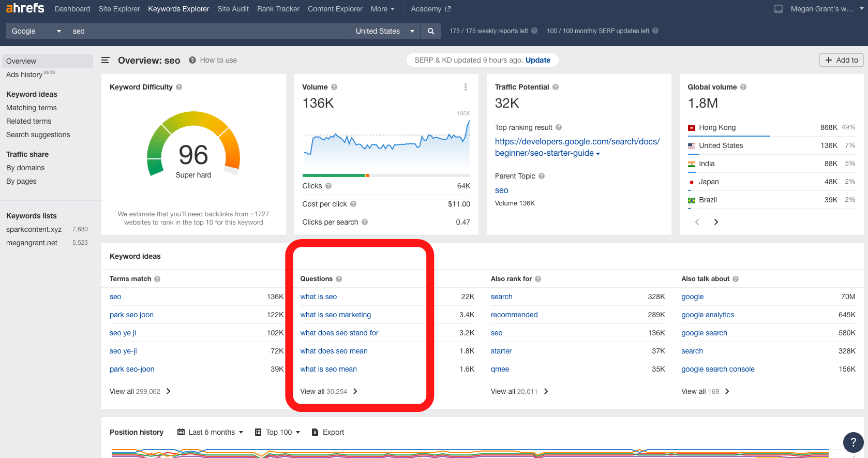Export position history data
The image size is (868, 458).
(x=328, y=432)
